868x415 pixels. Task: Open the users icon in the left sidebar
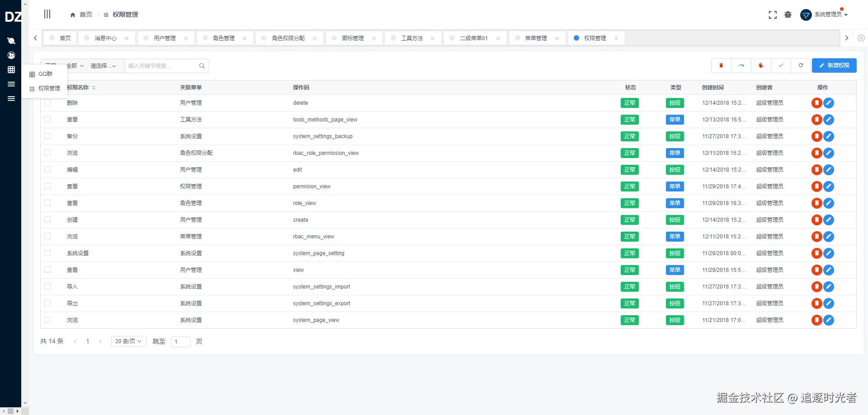(11, 55)
